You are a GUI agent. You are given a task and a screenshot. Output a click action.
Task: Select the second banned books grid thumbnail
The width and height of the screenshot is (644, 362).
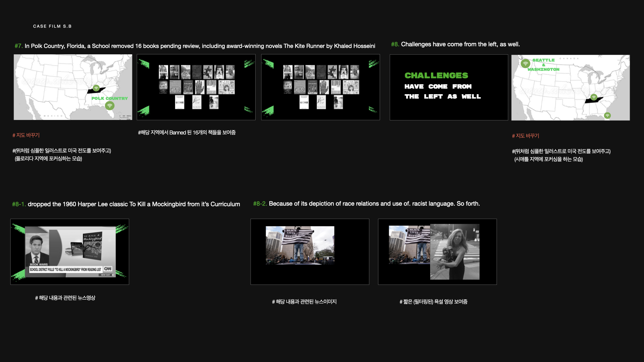[x=320, y=87]
